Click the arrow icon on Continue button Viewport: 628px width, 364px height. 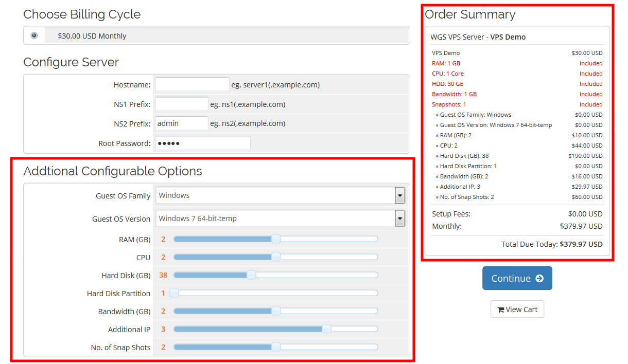click(x=539, y=278)
